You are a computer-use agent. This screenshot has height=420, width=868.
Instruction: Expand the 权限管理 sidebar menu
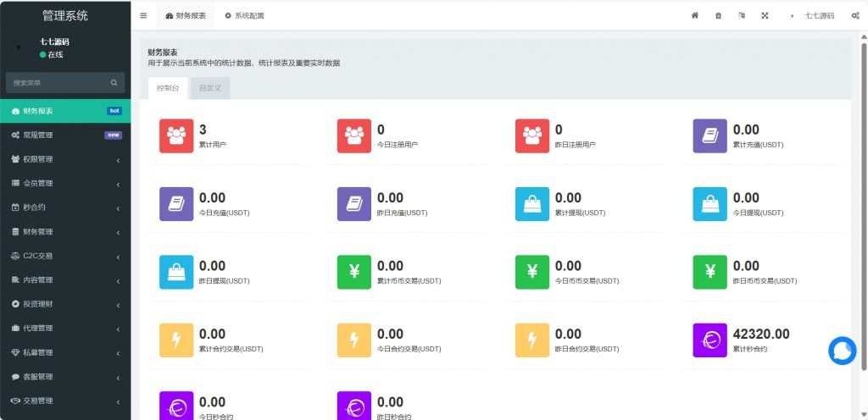point(65,159)
